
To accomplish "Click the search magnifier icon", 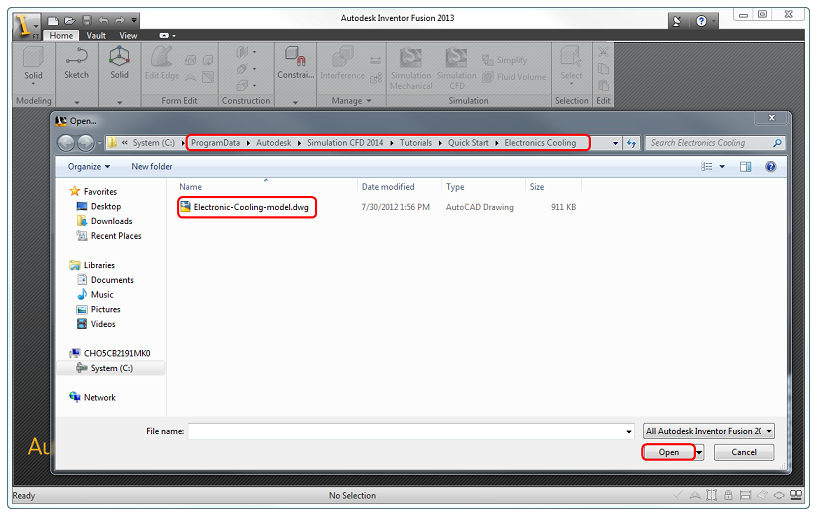I will [777, 143].
